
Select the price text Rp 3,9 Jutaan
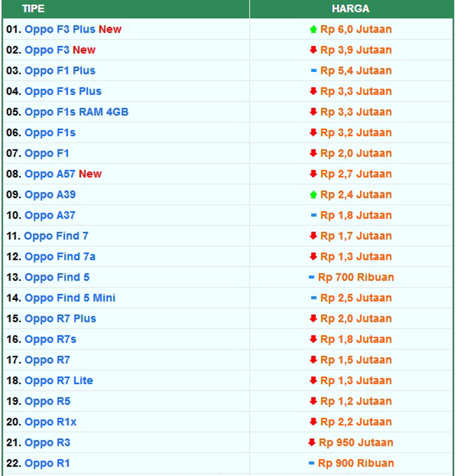click(356, 50)
